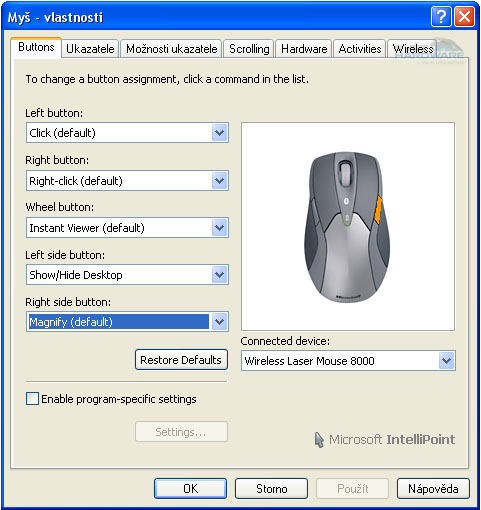Open the Možnosti ukazatele tab
This screenshot has height=510, width=481.
[x=171, y=49]
